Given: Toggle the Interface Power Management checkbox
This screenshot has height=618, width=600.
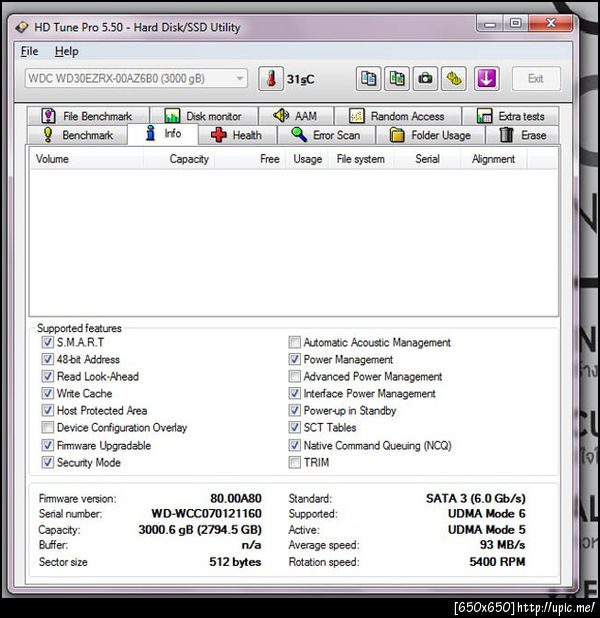Looking at the screenshot, I should (294, 393).
